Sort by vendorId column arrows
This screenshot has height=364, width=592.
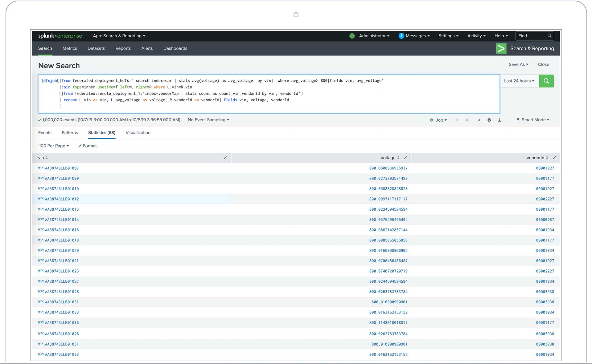[547, 158]
